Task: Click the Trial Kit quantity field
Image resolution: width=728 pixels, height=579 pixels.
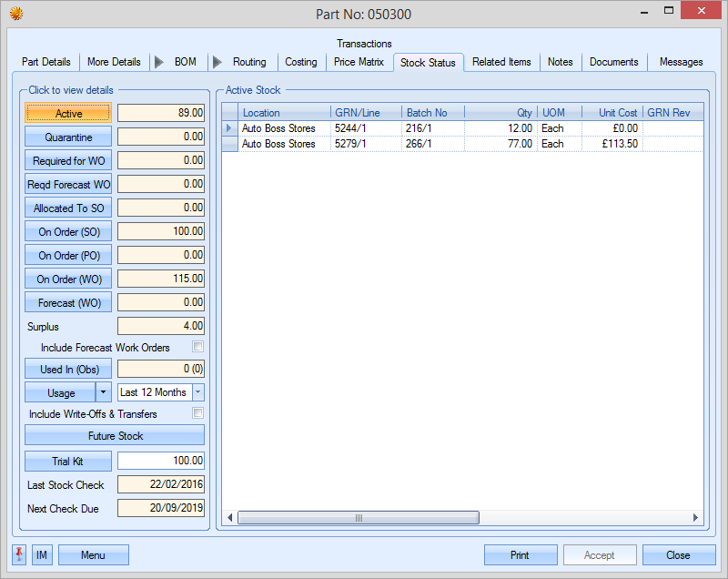Action: pyautogui.click(x=161, y=461)
